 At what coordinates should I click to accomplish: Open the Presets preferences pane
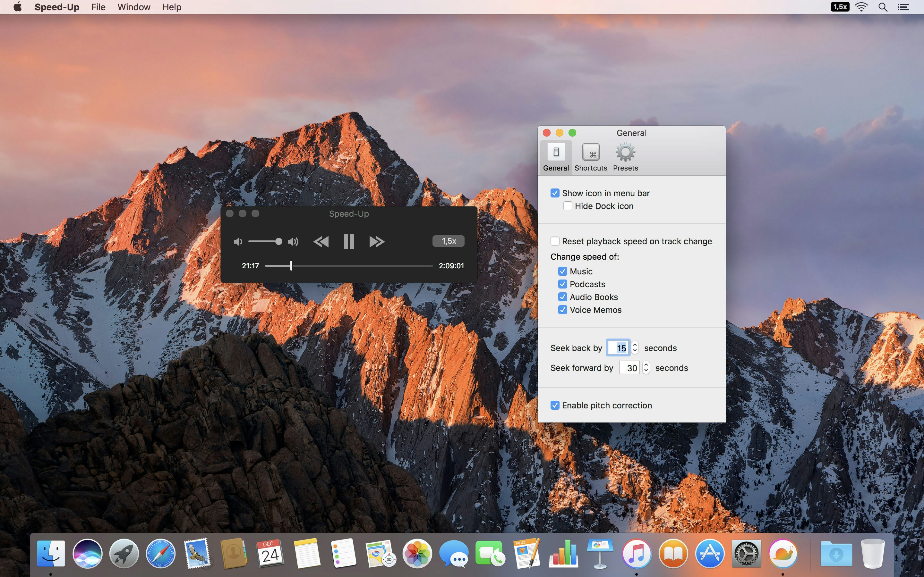click(625, 156)
